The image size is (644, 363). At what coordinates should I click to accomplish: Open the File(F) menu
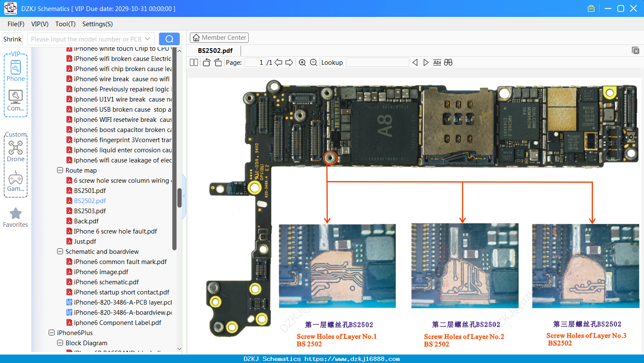(16, 24)
